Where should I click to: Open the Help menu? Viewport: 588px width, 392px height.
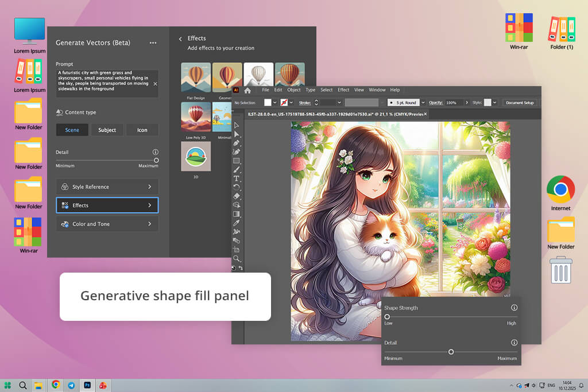point(395,90)
